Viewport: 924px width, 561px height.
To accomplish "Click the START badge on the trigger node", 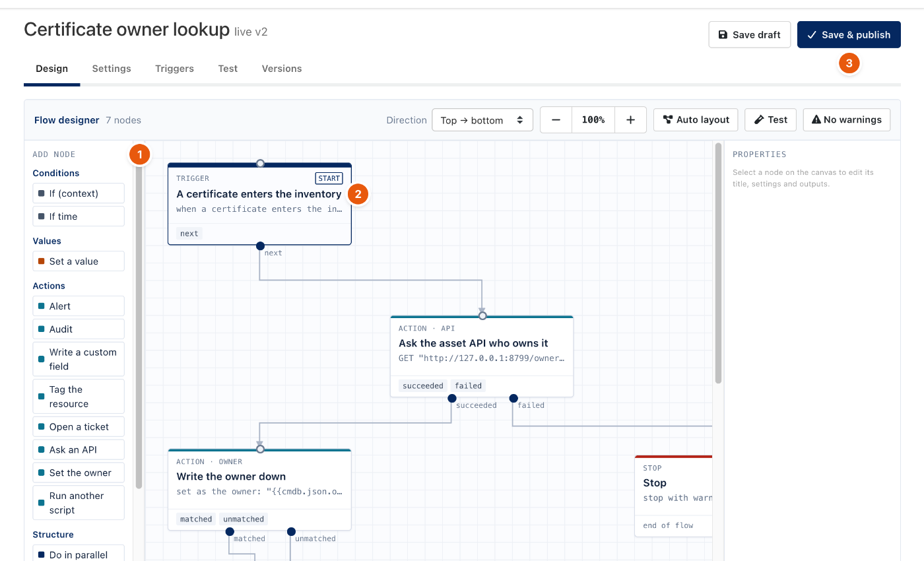I will pos(329,178).
